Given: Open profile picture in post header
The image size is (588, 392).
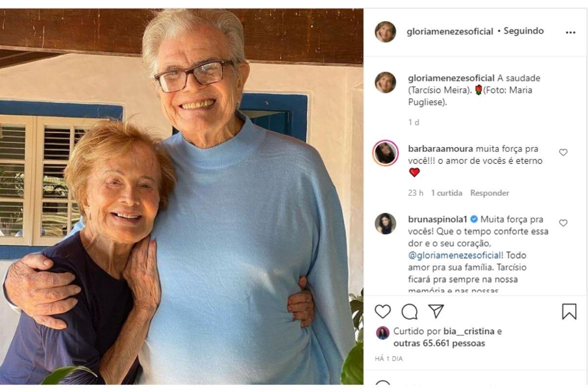Looking at the screenshot, I should tap(385, 32).
